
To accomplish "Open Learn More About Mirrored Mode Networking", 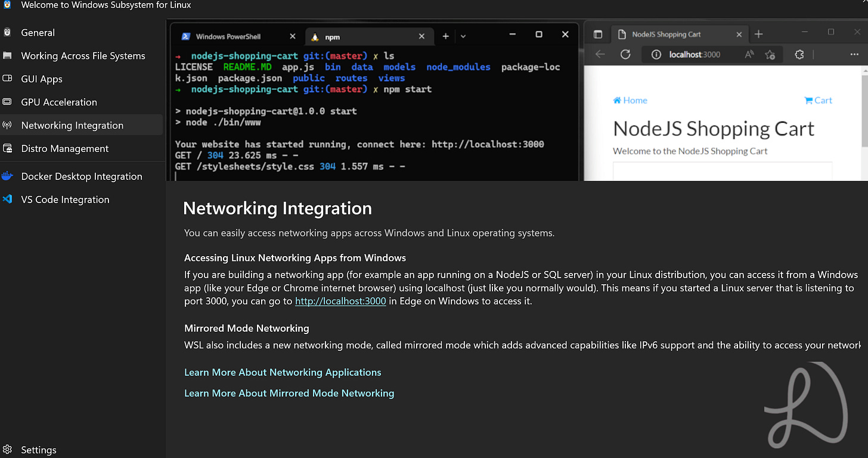I will 289,393.
